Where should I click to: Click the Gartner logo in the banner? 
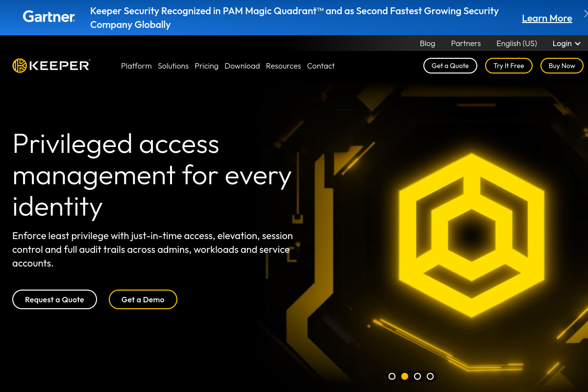pos(49,17)
